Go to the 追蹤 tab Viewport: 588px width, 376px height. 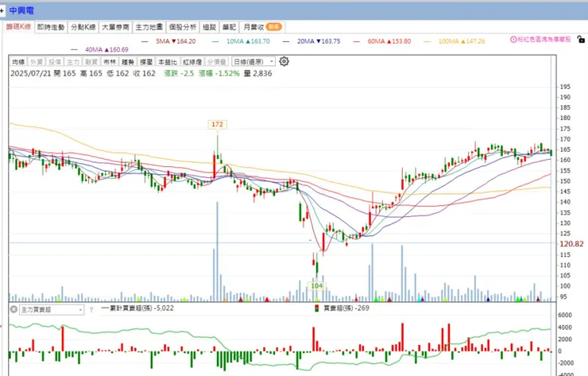(209, 27)
